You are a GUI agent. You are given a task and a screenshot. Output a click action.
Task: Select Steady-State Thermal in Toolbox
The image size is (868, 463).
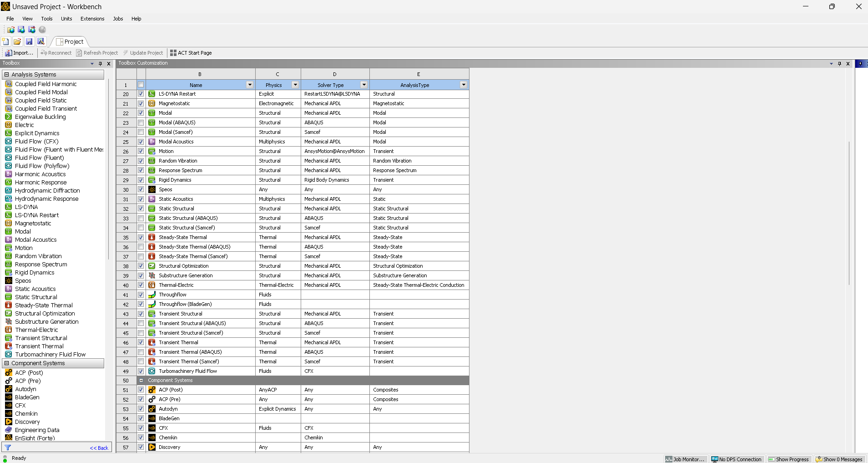tap(44, 305)
